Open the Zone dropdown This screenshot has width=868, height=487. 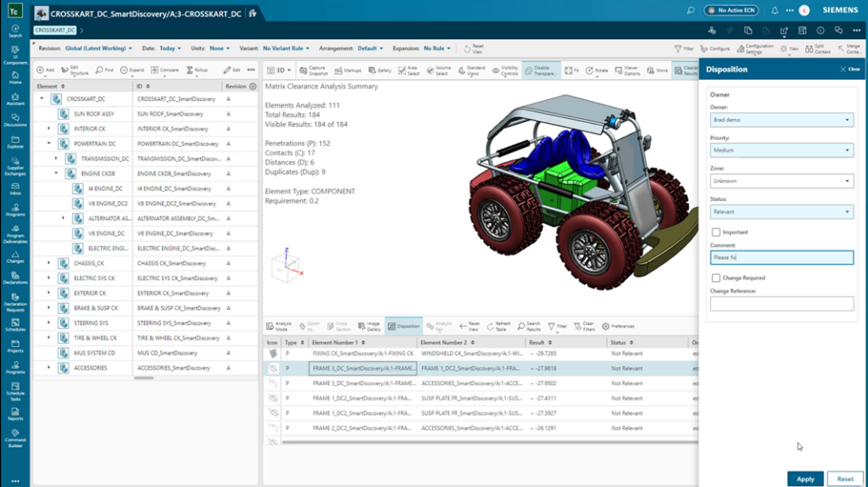pos(782,181)
